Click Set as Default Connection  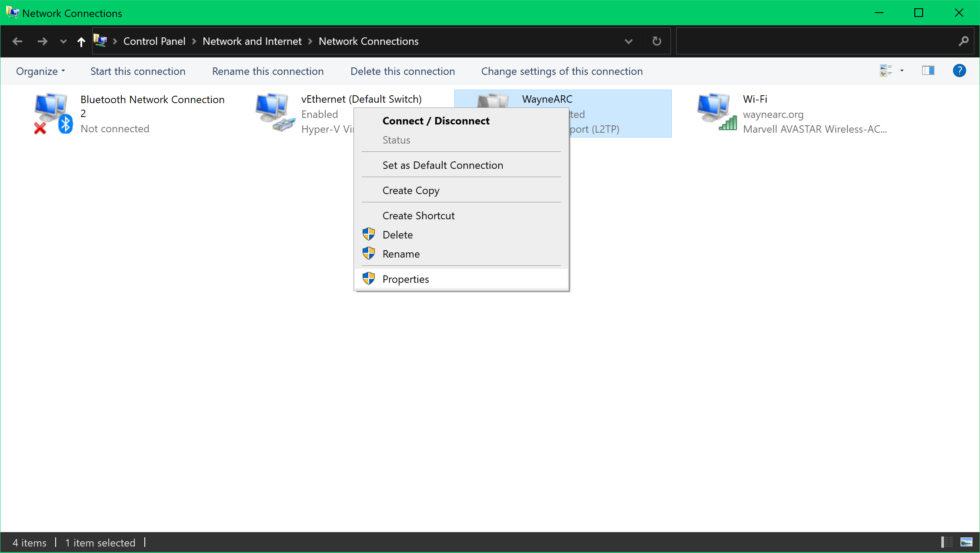tap(443, 165)
